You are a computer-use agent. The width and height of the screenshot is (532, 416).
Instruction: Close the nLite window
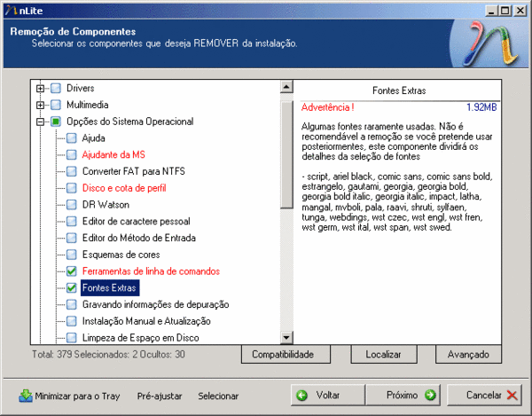coord(520,11)
